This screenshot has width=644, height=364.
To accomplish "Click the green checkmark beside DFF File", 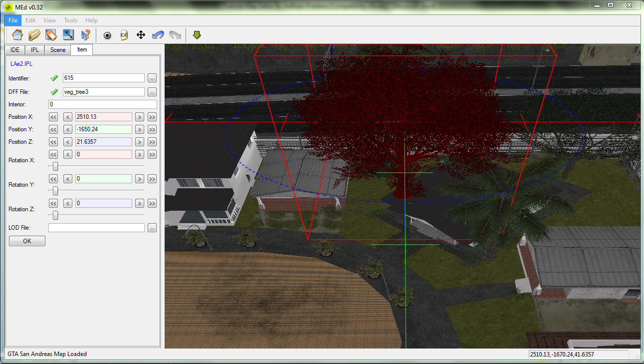I will click(54, 92).
